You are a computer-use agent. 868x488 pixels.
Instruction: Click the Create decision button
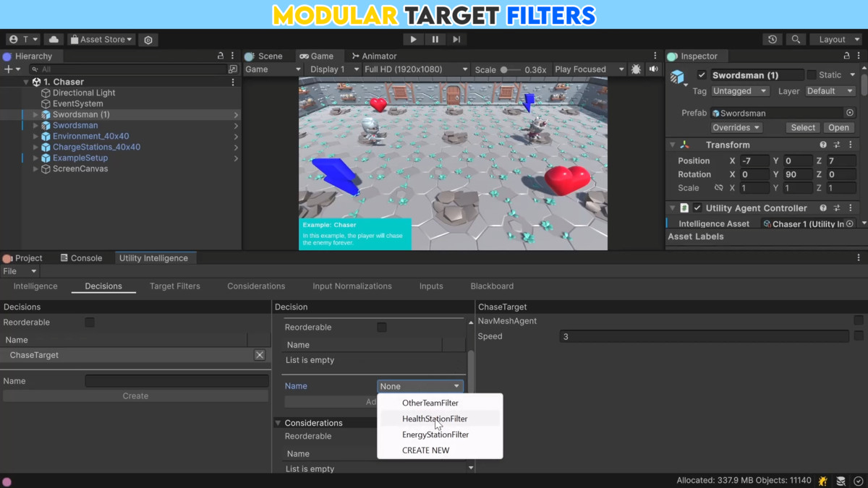pos(135,396)
